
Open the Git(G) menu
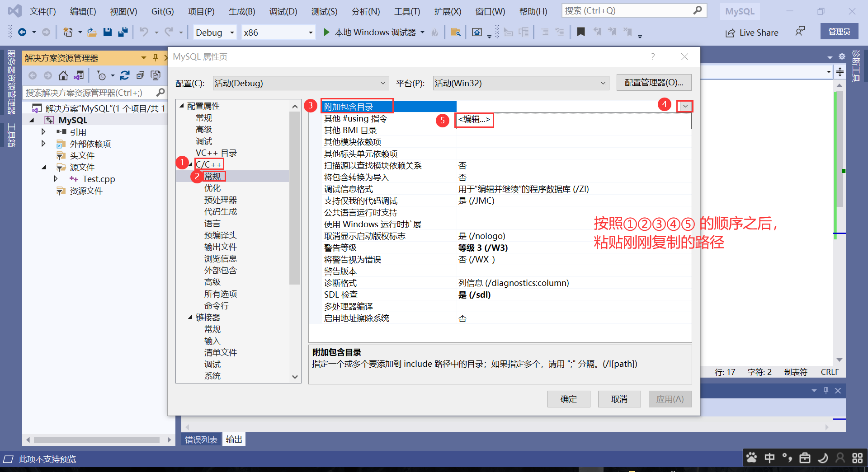(163, 11)
